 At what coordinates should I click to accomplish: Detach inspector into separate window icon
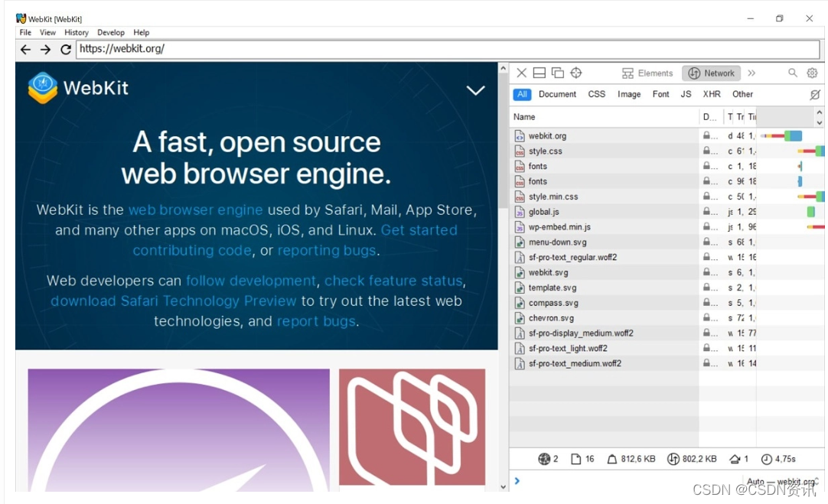tap(558, 73)
